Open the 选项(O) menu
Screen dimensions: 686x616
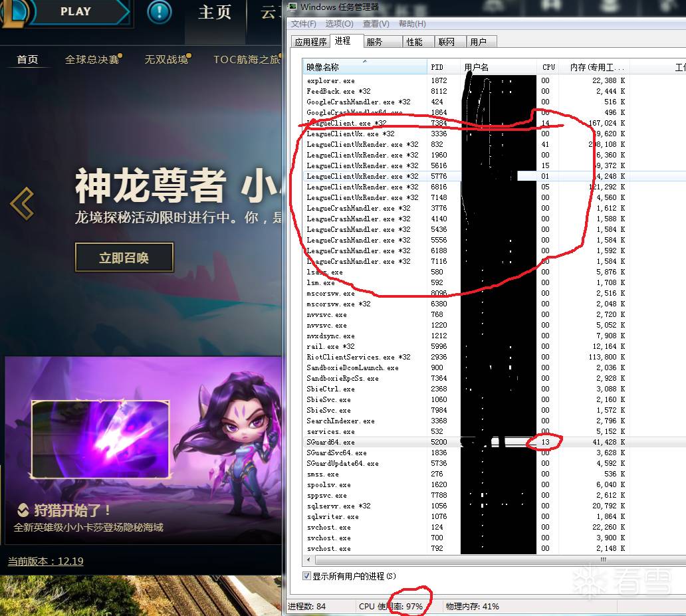coord(339,24)
